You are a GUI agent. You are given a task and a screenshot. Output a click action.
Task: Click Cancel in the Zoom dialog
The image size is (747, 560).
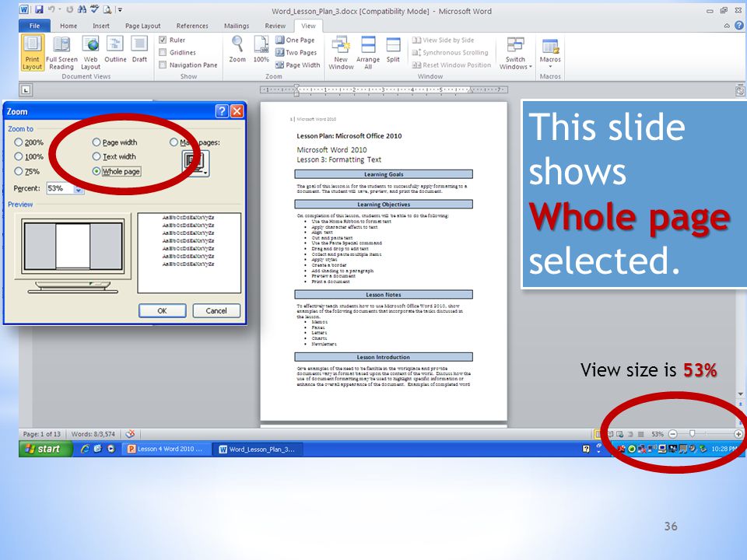coord(216,310)
